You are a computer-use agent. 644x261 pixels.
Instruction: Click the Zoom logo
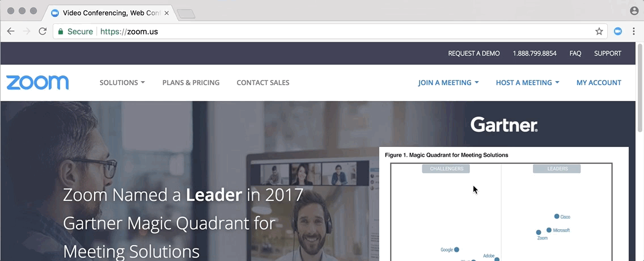click(x=37, y=83)
